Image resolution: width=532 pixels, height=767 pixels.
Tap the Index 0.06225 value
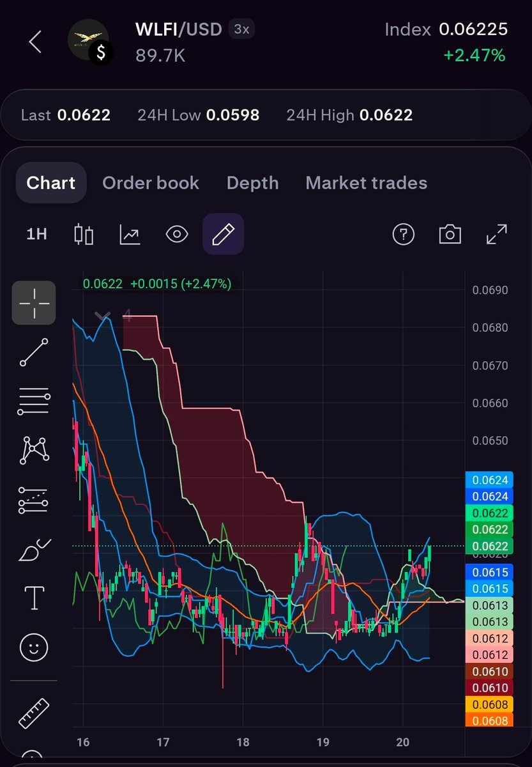click(x=446, y=29)
